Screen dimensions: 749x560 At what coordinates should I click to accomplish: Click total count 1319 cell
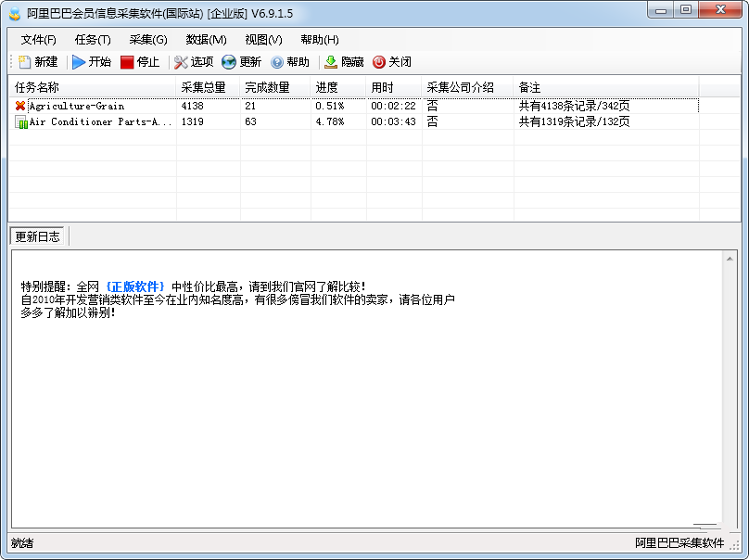(193, 121)
